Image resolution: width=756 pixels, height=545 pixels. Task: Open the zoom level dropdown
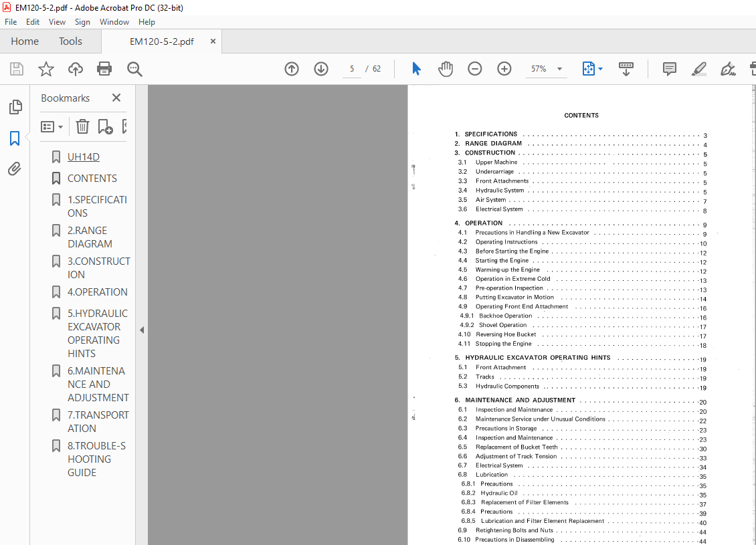(559, 69)
